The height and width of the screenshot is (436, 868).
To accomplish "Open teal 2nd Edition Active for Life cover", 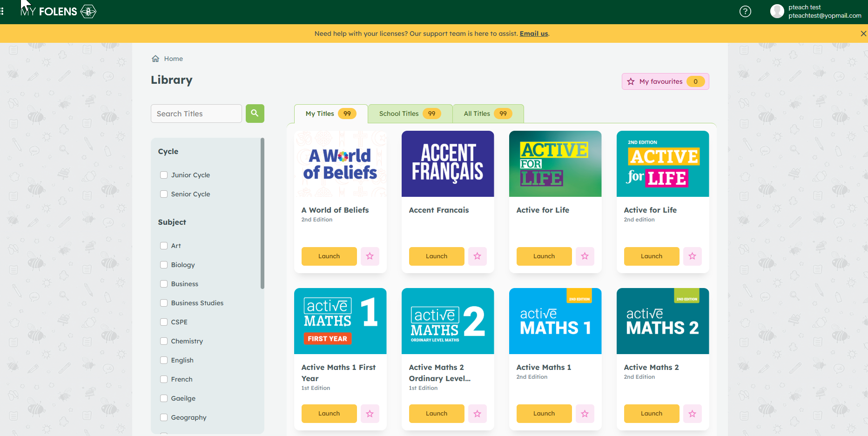I will (x=663, y=164).
